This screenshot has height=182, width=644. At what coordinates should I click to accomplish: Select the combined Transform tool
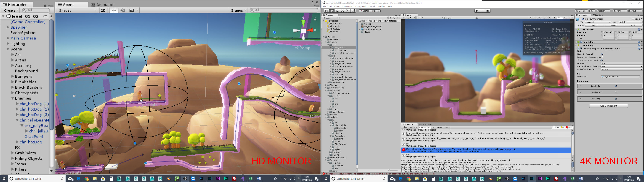(353, 11)
